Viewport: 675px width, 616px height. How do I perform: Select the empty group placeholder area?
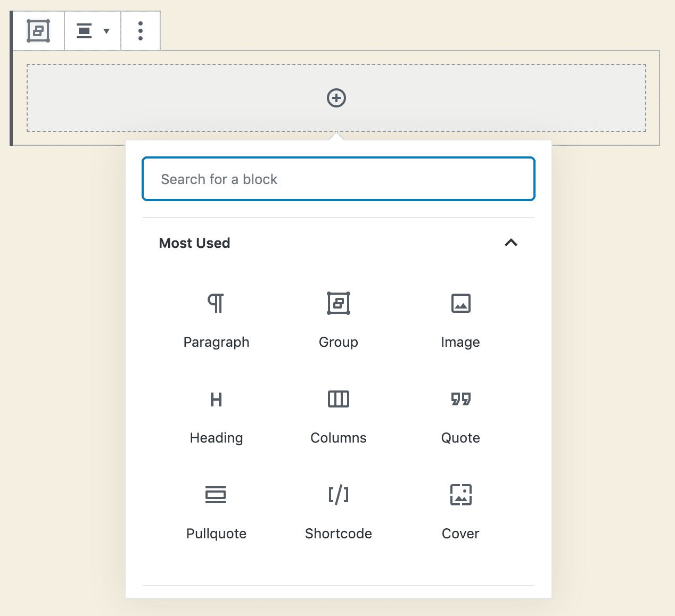click(x=336, y=97)
